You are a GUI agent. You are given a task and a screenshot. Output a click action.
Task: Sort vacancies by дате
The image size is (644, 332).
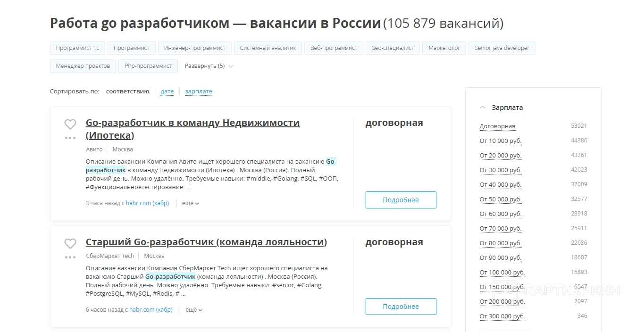(x=167, y=91)
